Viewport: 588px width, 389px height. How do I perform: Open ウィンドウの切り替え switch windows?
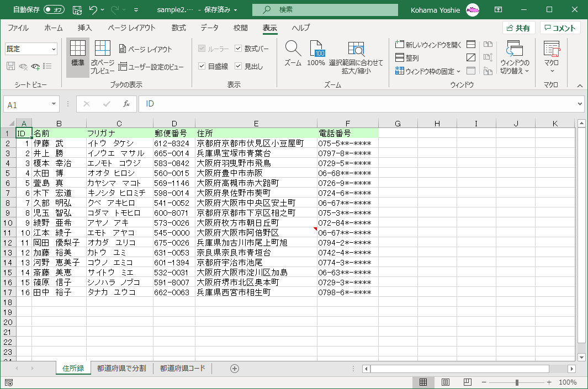coord(515,57)
